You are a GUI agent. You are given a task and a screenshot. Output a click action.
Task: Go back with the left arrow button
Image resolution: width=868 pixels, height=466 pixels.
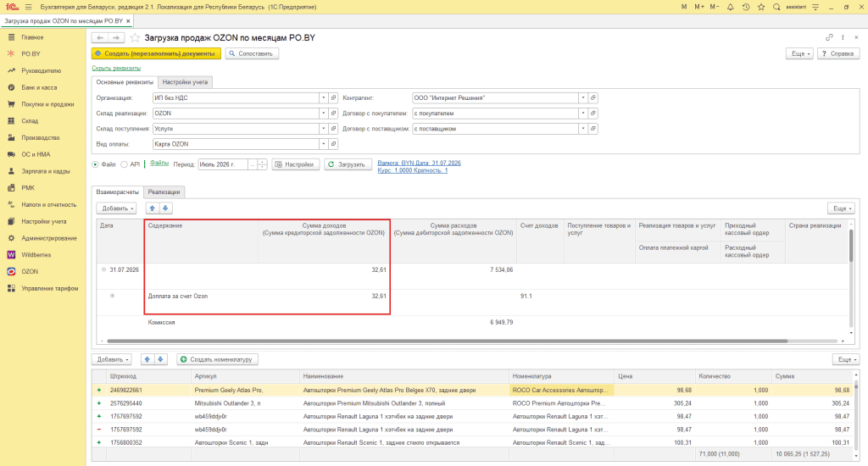click(100, 37)
